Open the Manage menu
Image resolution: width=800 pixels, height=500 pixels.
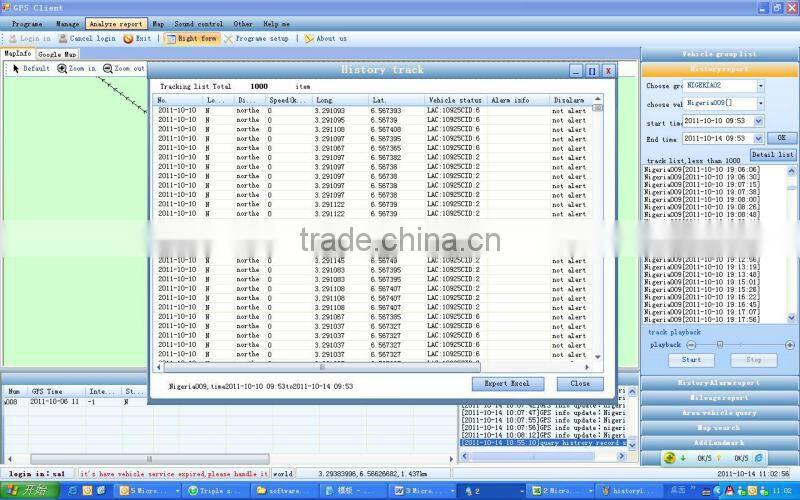coord(67,24)
